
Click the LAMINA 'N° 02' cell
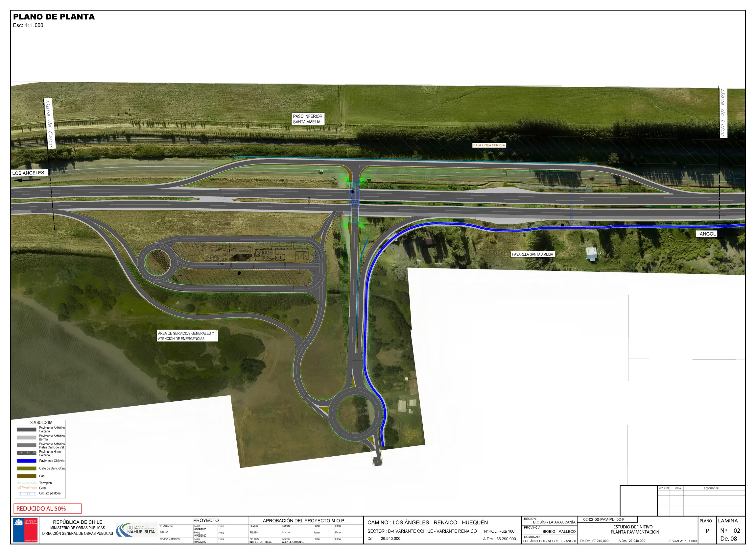(x=730, y=531)
